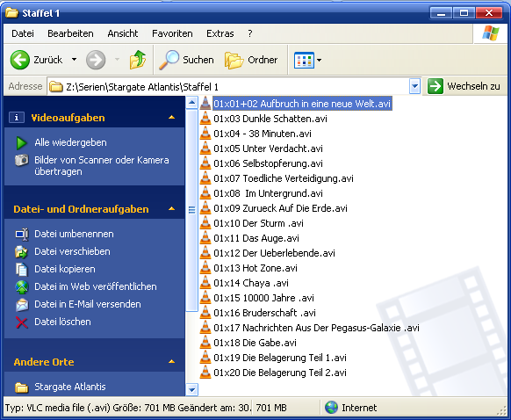Go up one folder level icon
The height and width of the screenshot is (420, 511).
pyautogui.click(x=138, y=60)
